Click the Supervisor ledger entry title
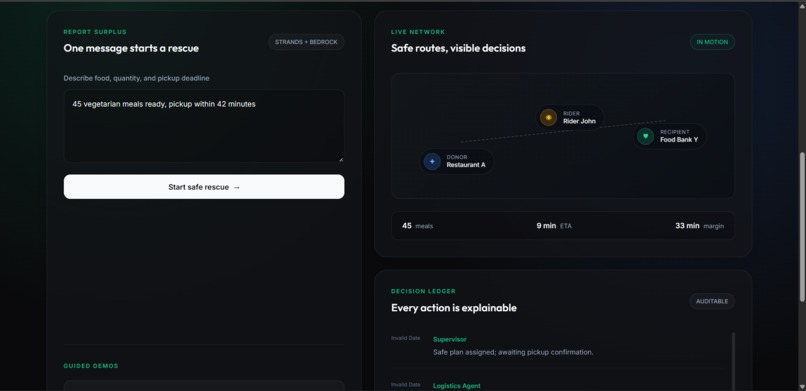The height and width of the screenshot is (391, 806). [x=450, y=340]
